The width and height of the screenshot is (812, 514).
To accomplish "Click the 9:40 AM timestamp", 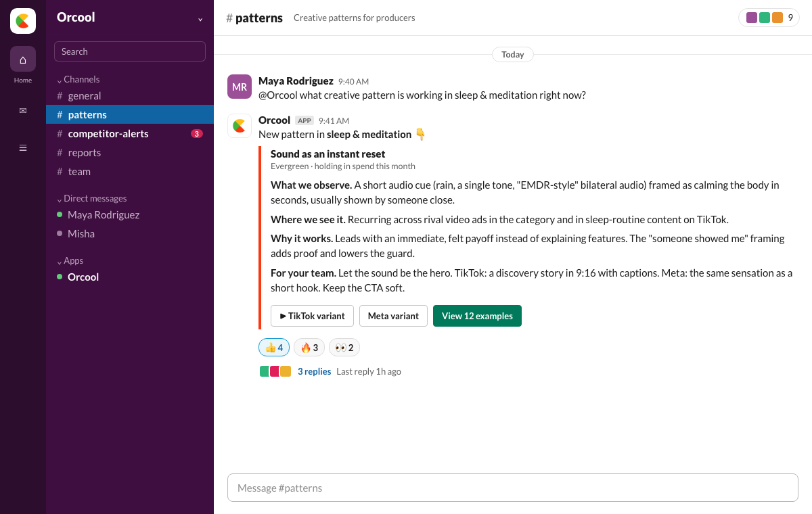I will (x=353, y=82).
